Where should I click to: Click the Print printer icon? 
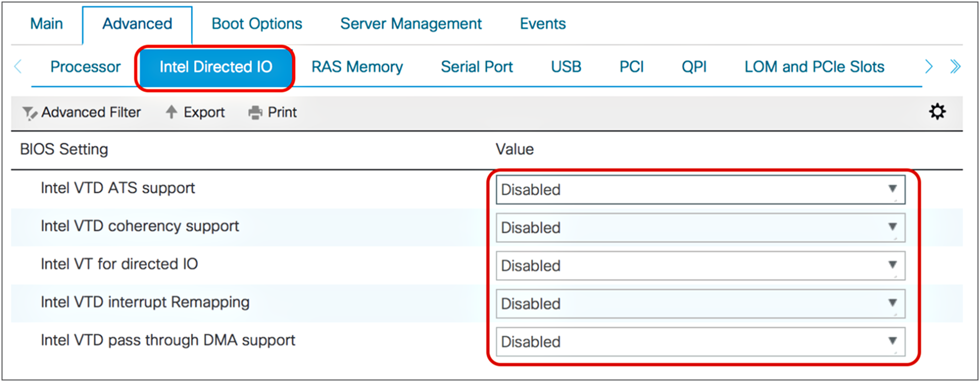(x=255, y=113)
